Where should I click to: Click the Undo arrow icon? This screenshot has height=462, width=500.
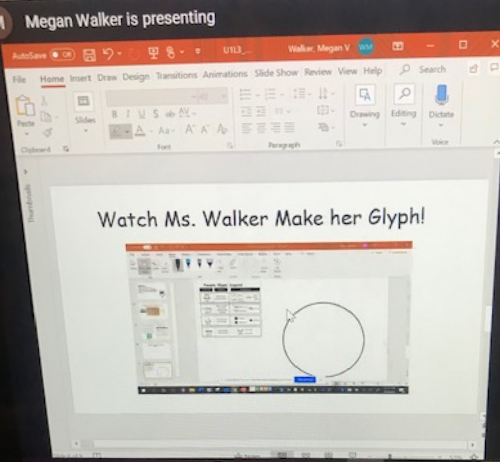tap(108, 53)
